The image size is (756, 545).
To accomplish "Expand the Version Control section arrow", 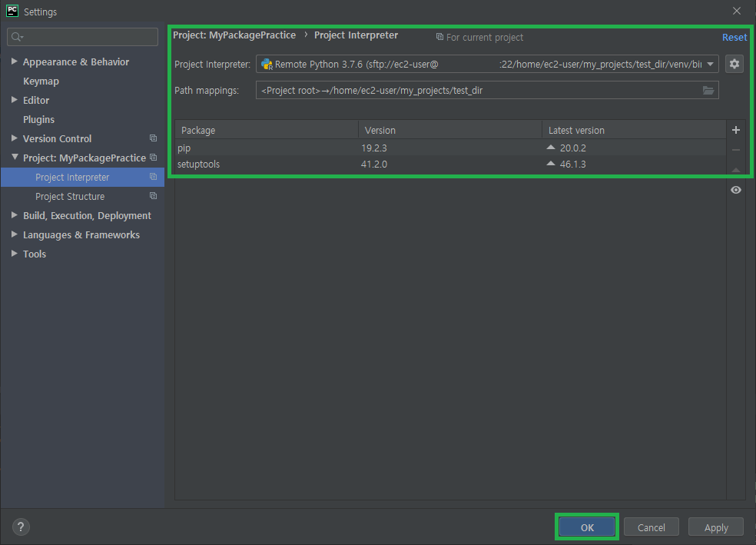I will (x=15, y=138).
